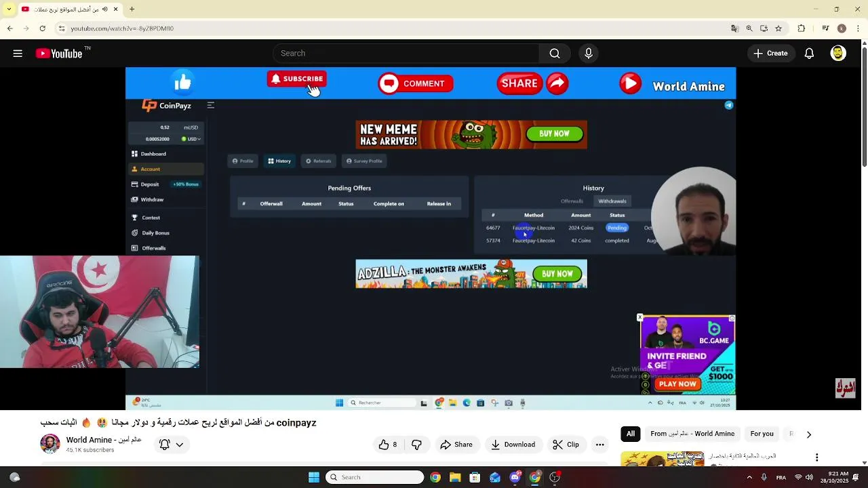
Task: Like the video with thumbs up
Action: tap(388, 445)
